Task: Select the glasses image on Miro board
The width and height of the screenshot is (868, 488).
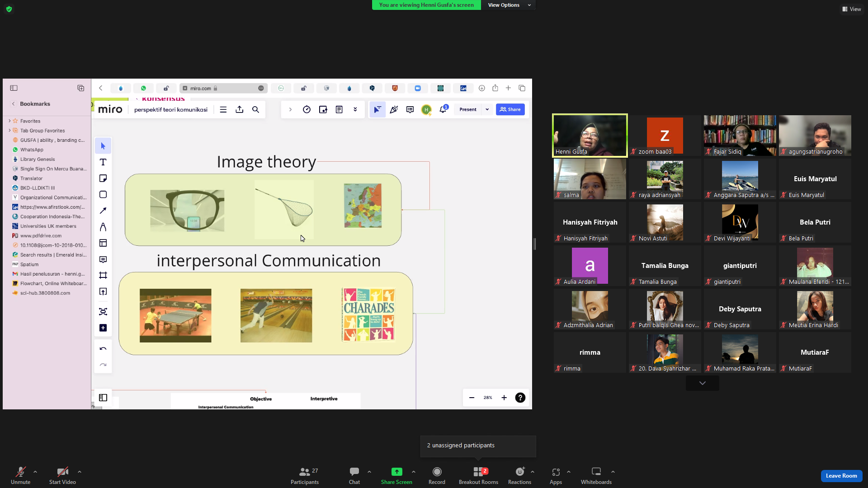Action: click(187, 211)
